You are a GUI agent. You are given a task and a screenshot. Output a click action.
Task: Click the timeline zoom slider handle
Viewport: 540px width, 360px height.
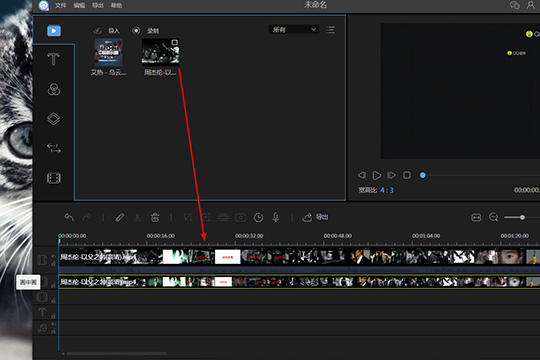coord(522,217)
